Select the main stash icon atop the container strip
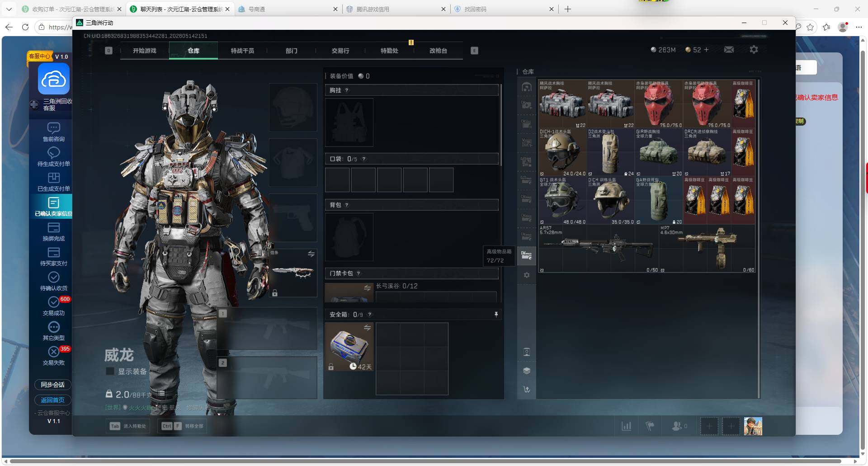The height and width of the screenshot is (466, 868). [x=527, y=87]
